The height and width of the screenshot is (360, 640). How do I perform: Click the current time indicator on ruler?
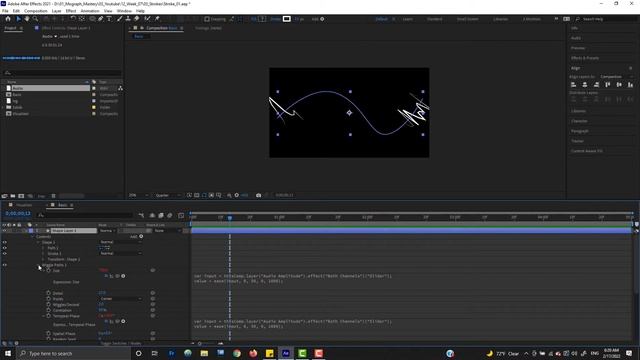point(230,218)
